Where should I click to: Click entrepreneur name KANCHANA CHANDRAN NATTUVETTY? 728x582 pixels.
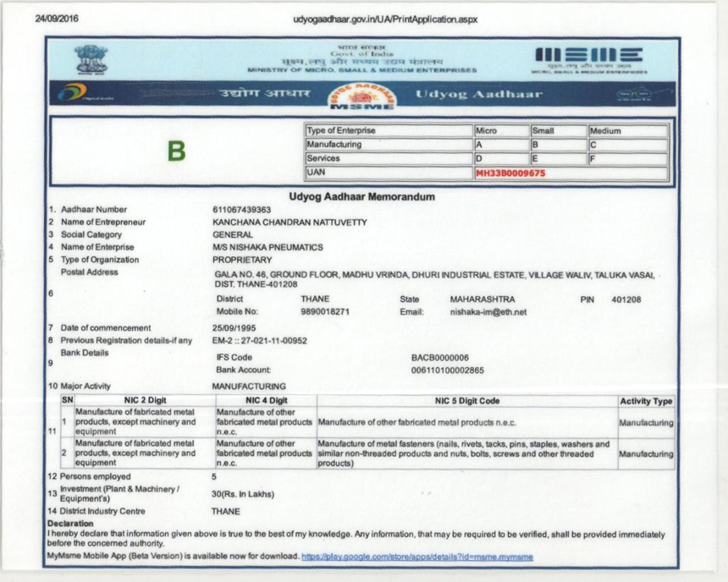[290, 222]
